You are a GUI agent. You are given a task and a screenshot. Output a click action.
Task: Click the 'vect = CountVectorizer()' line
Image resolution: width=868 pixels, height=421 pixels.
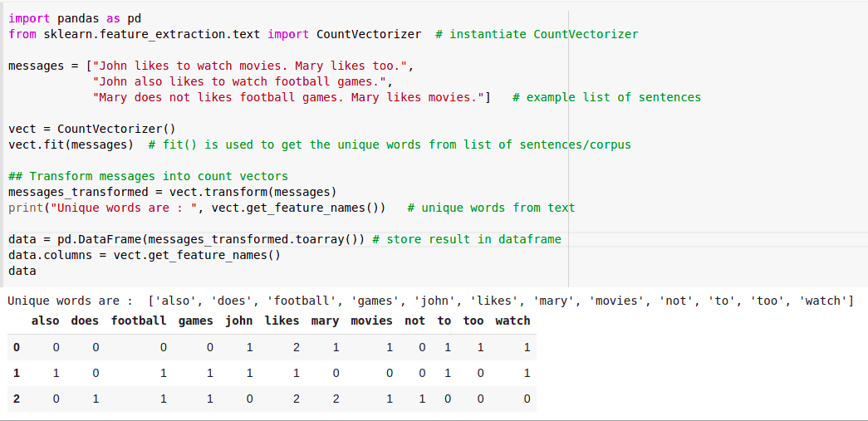click(x=92, y=129)
